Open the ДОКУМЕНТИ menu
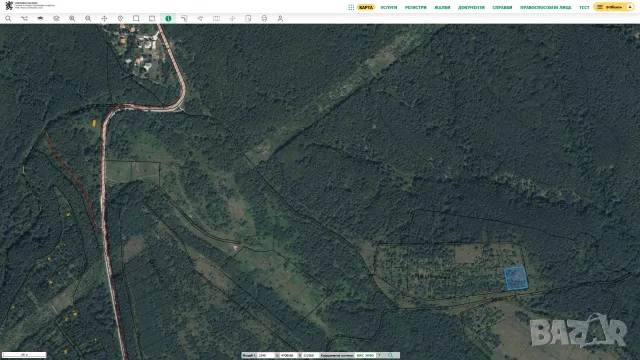 coord(471,7)
